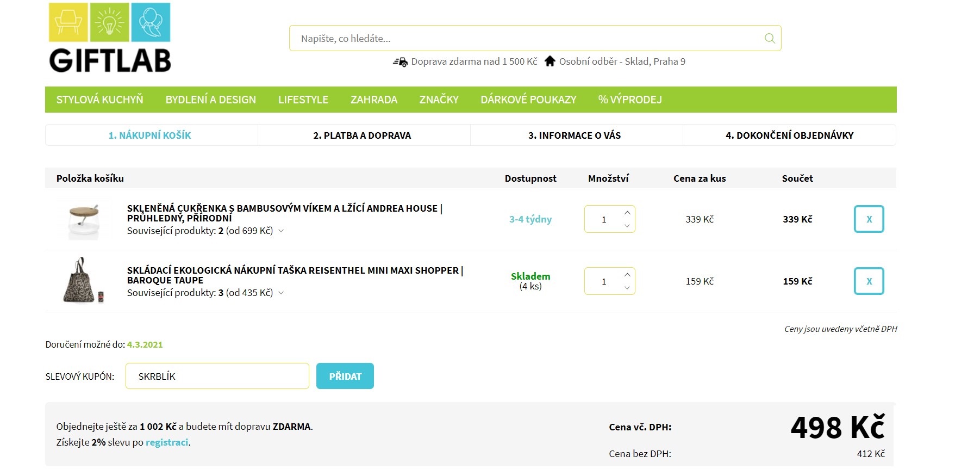Increase quantity of glass sugar bowl
980x469 pixels.
tap(627, 213)
